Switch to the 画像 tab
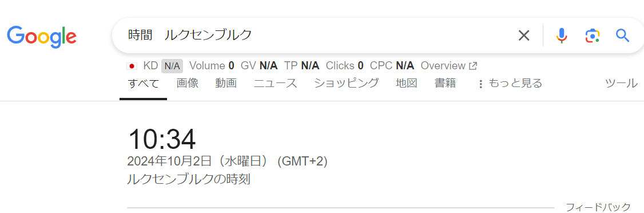644x213 pixels. [187, 84]
